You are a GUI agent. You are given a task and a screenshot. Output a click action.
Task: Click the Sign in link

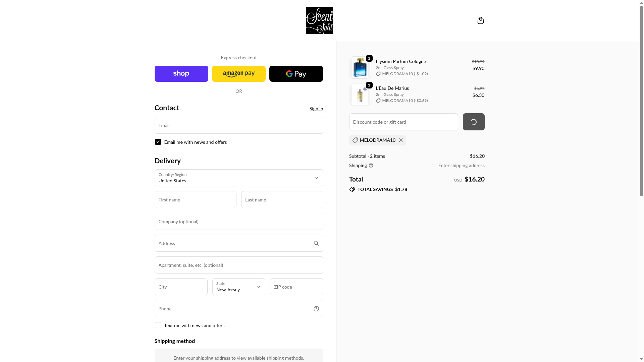click(316, 109)
